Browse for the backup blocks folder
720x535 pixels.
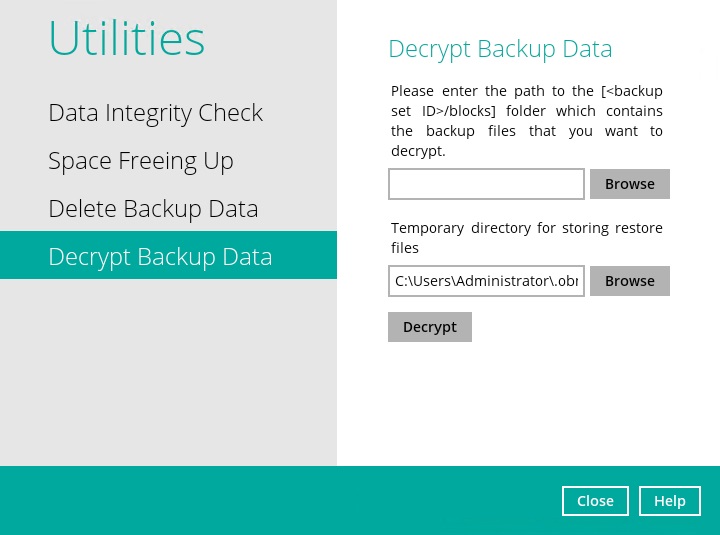point(629,184)
